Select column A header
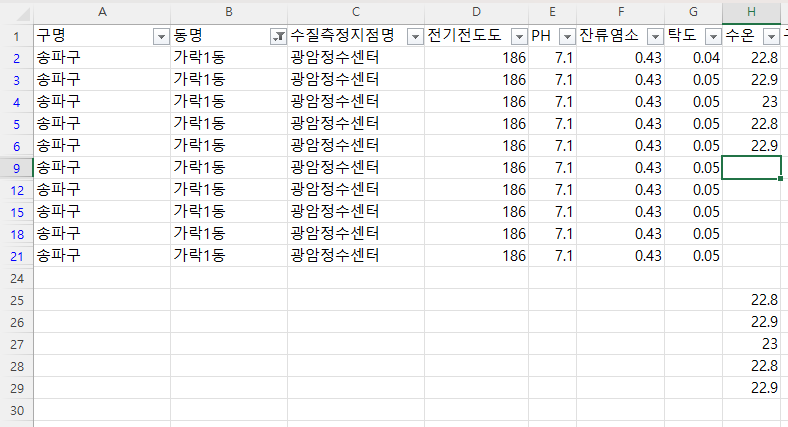Screen dimensions: 788x427 [x=102, y=13]
